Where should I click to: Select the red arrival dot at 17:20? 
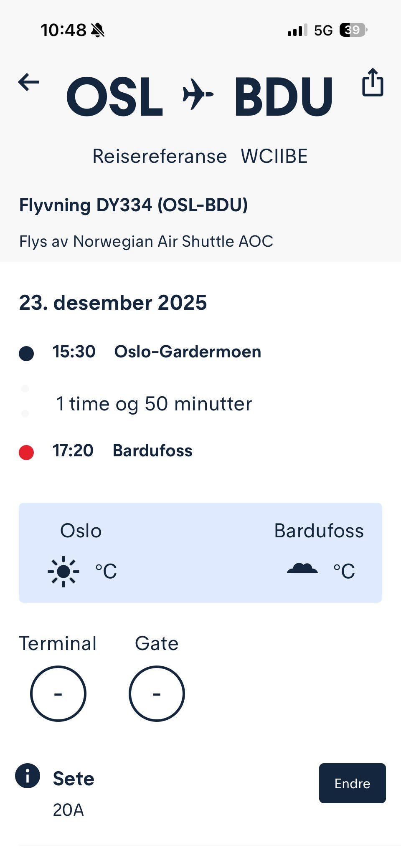[x=26, y=452]
